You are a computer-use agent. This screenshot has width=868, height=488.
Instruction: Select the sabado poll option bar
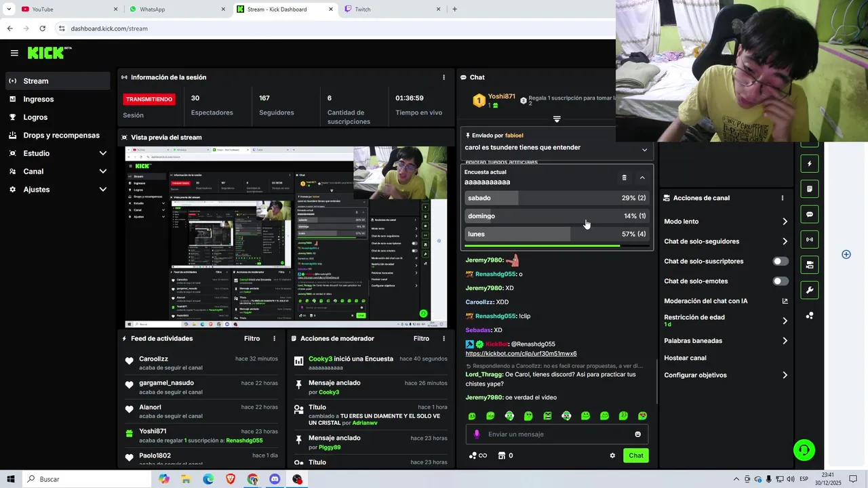(557, 198)
